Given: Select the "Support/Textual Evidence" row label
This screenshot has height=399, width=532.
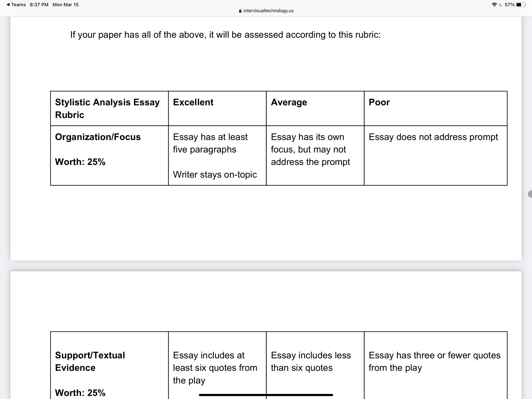Looking at the screenshot, I should tap(90, 361).
